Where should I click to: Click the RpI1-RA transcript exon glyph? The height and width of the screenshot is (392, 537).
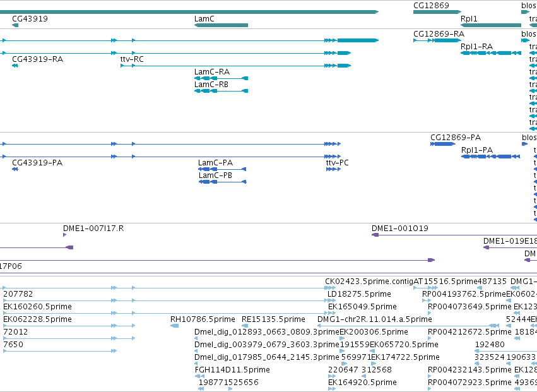(x=491, y=53)
